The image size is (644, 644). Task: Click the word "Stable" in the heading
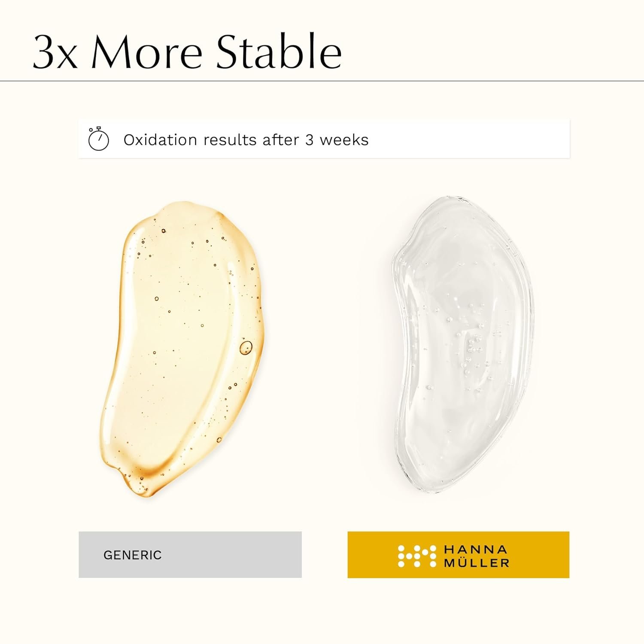(x=278, y=52)
